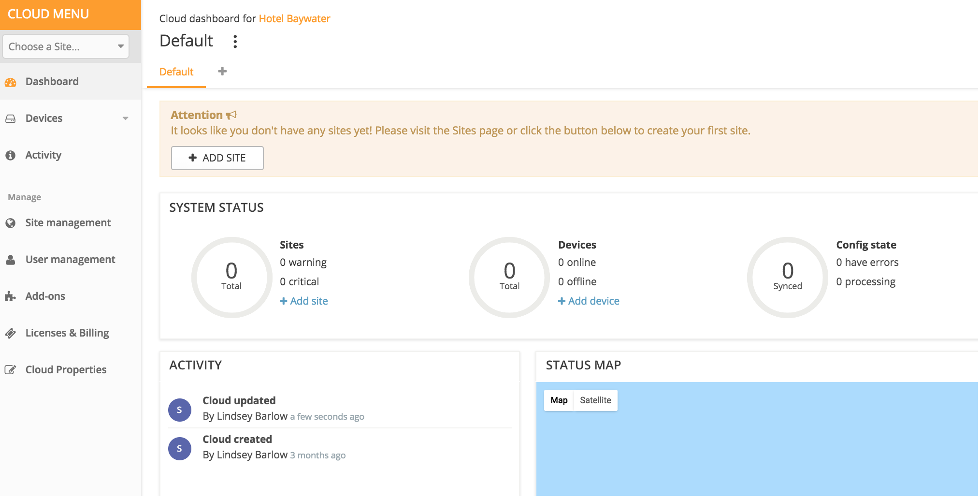This screenshot has height=499, width=980.
Task: Click the STATUS MAP heading
Action: coord(583,366)
